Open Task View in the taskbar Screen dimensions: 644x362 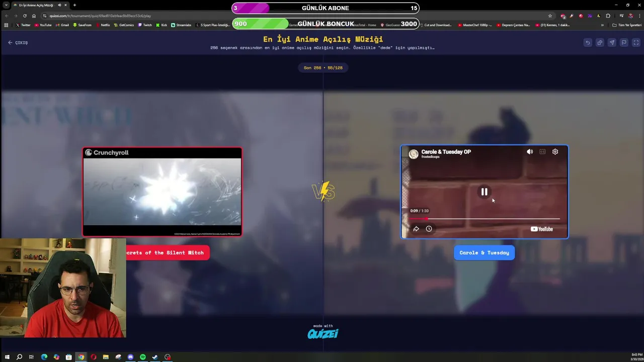pos(31,357)
